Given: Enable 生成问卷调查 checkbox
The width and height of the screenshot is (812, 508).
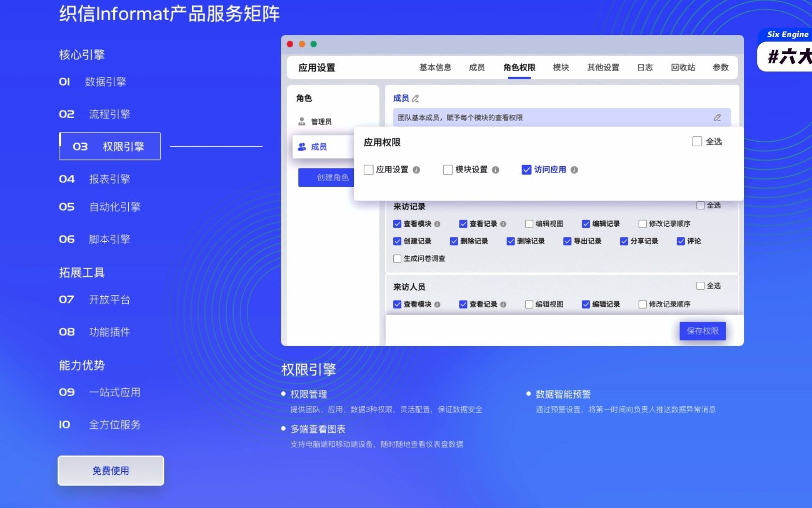Looking at the screenshot, I should (397, 259).
